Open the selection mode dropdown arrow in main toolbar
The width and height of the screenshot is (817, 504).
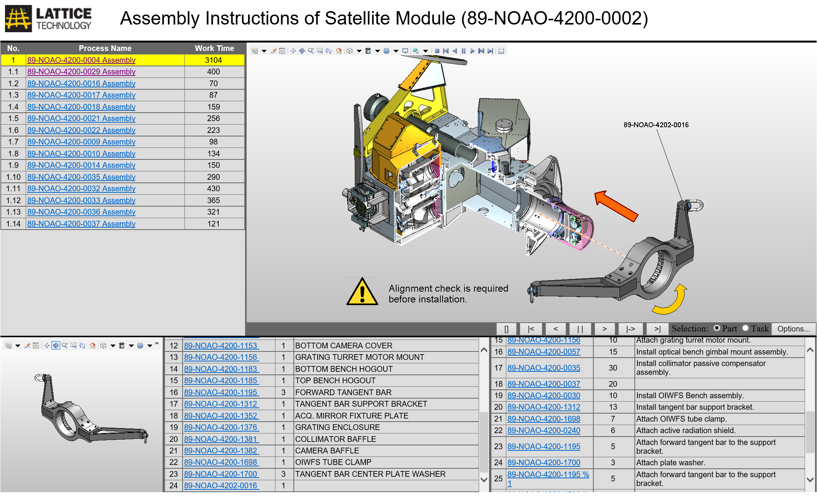point(264,51)
